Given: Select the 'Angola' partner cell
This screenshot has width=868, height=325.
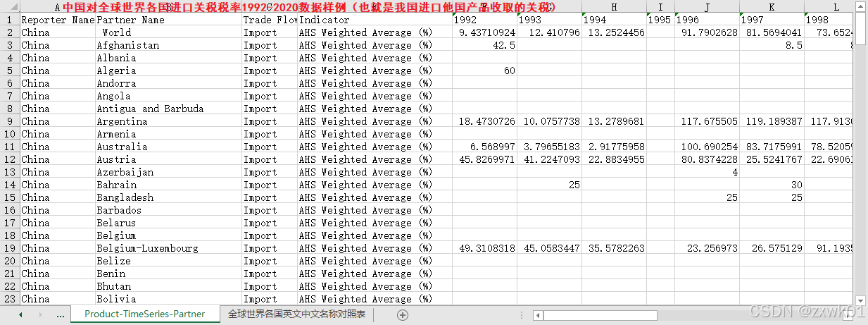Looking at the screenshot, I should 168,96.
